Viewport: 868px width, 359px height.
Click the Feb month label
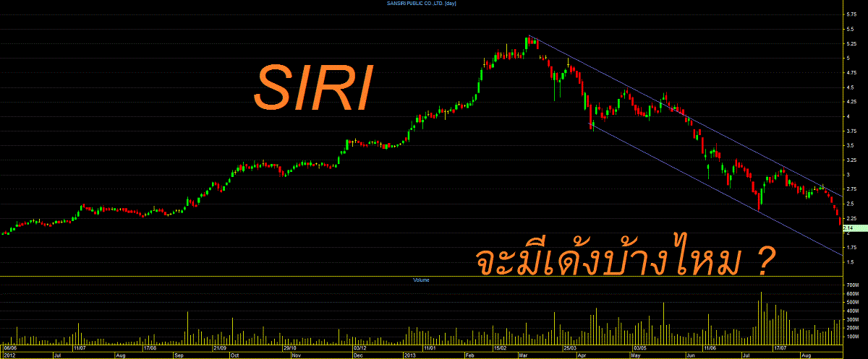pyautogui.click(x=469, y=355)
